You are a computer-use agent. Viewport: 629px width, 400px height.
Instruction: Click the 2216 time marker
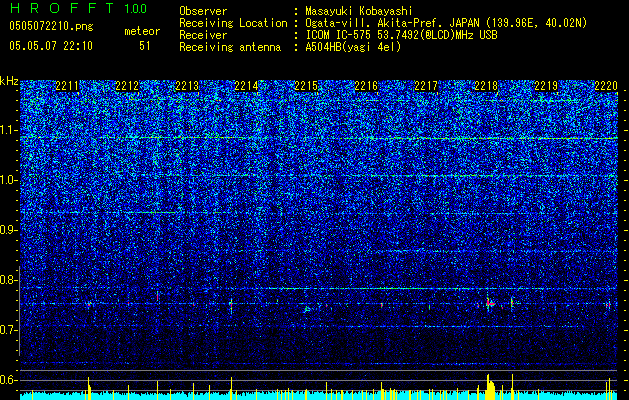point(366,86)
